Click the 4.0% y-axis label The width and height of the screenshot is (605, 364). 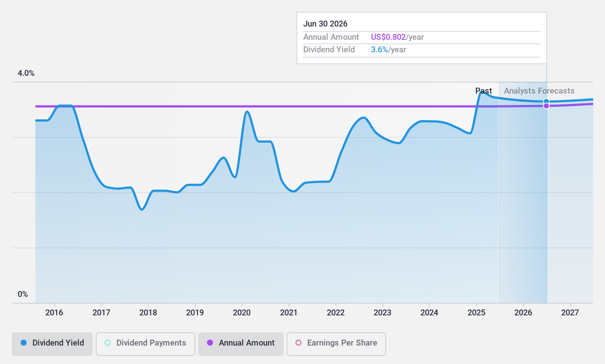pos(26,73)
